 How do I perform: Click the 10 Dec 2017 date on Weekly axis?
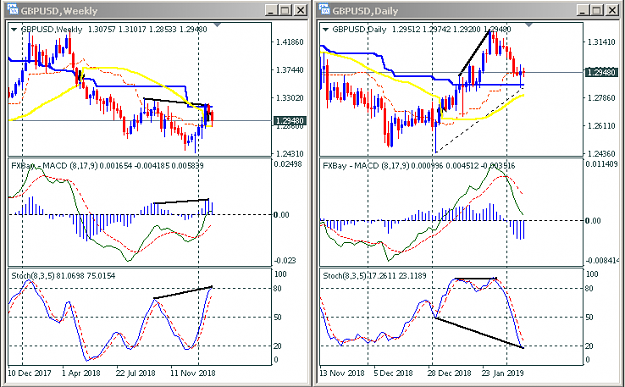pos(29,373)
